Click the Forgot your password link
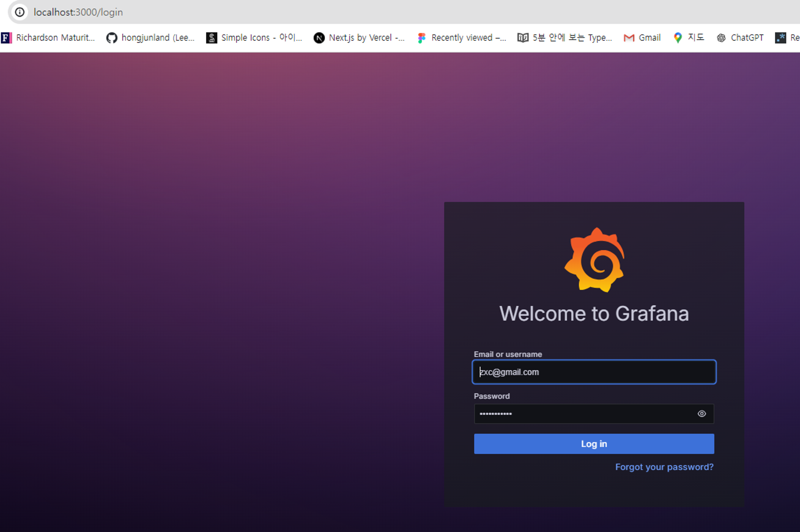The width and height of the screenshot is (800, 532). pyautogui.click(x=664, y=467)
